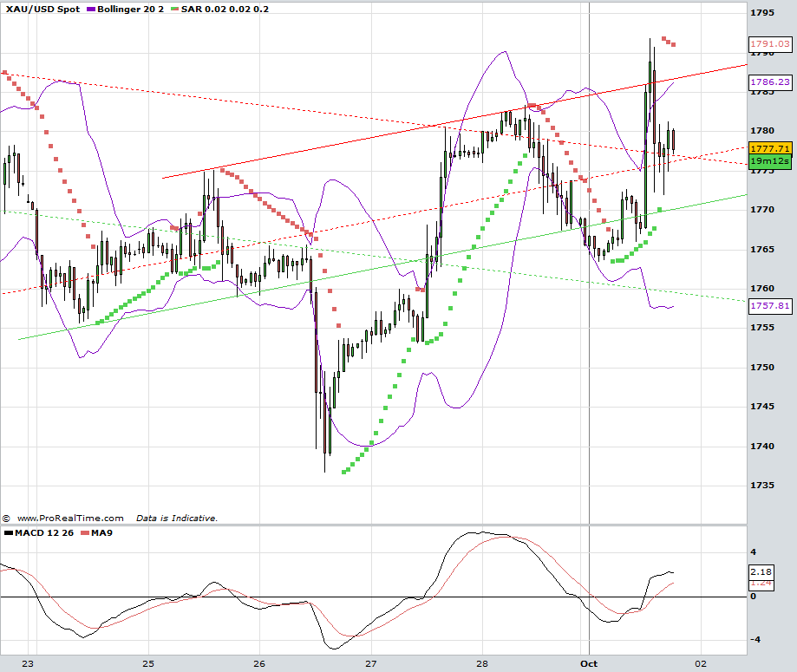The image size is (797, 672).
Task: Click the MACD scale label 4
Action: 754,552
